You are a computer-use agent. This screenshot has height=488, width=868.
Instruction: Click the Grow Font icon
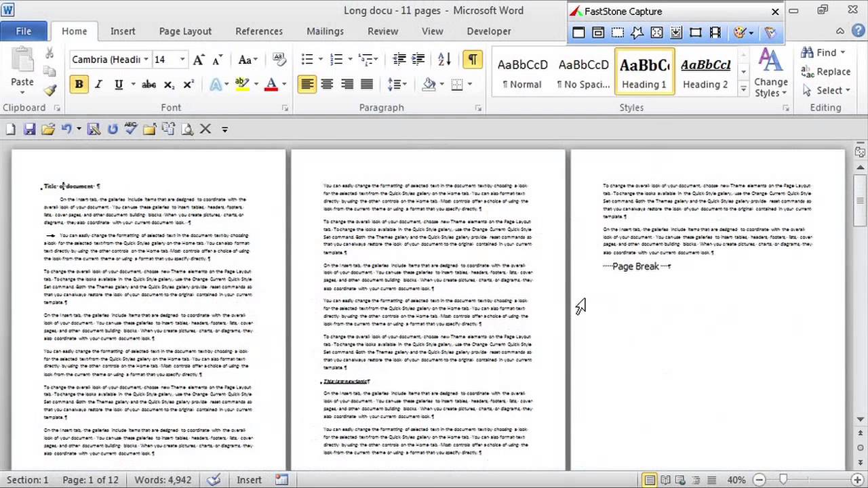tap(199, 60)
